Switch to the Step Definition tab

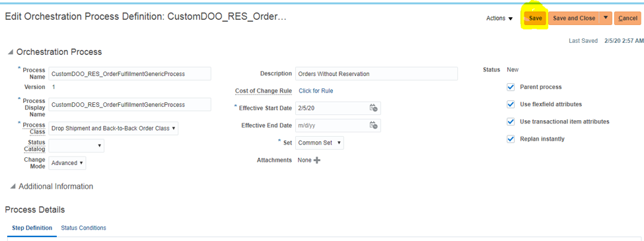click(32, 228)
